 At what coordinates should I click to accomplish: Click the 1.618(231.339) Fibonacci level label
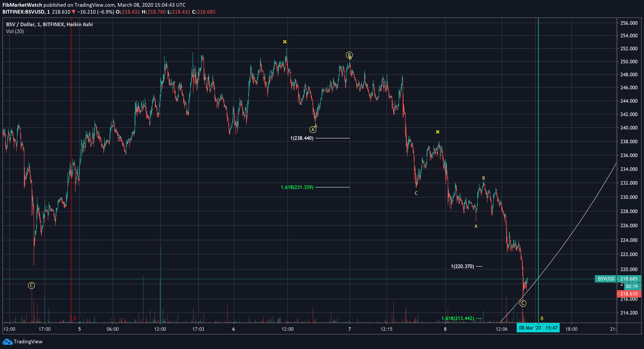point(297,187)
